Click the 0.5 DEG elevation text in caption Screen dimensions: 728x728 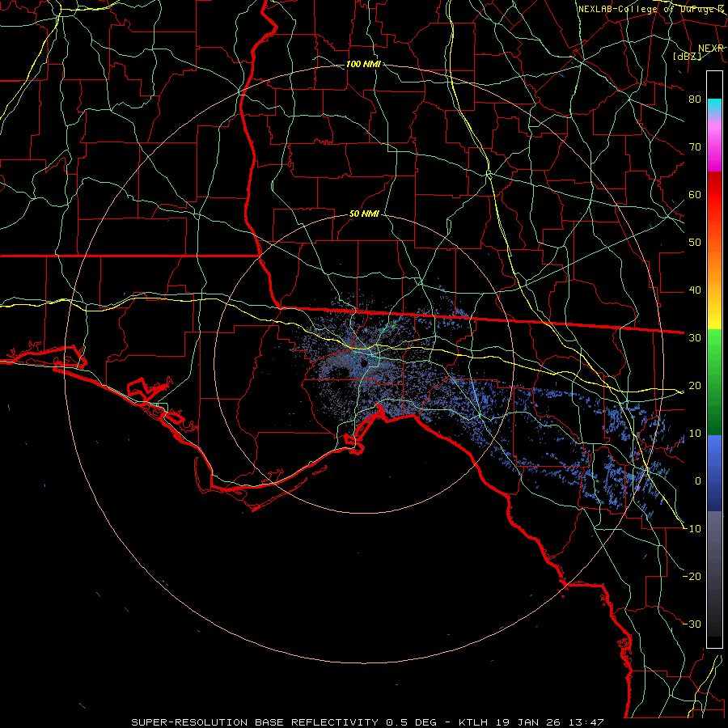click(411, 722)
